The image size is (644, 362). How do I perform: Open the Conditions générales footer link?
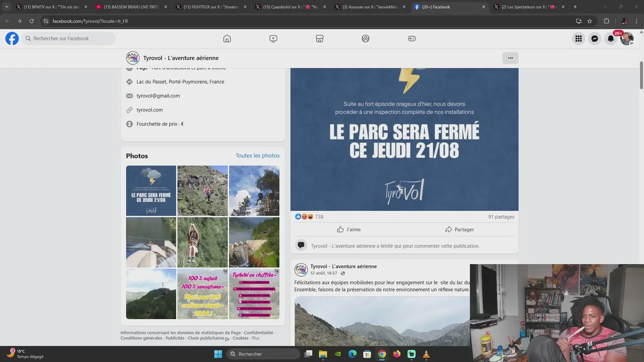tap(141, 338)
